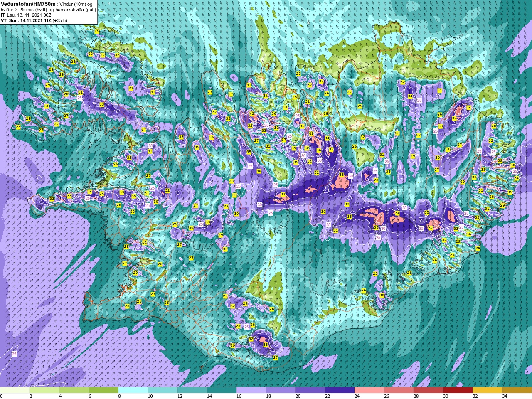The width and height of the screenshot is (532, 399).
Task: Choose the 22–24 m/s dark indigo legend swatch
Action: pyautogui.click(x=340, y=390)
